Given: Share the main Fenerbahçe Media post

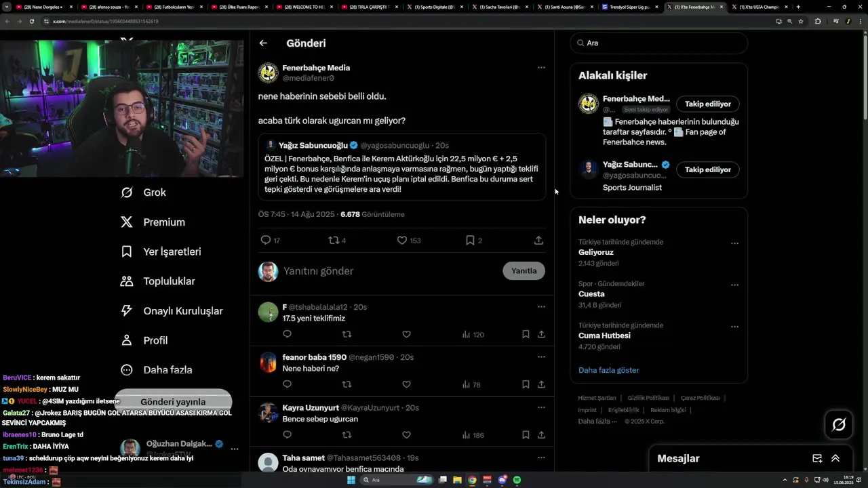Looking at the screenshot, I should click(x=538, y=240).
